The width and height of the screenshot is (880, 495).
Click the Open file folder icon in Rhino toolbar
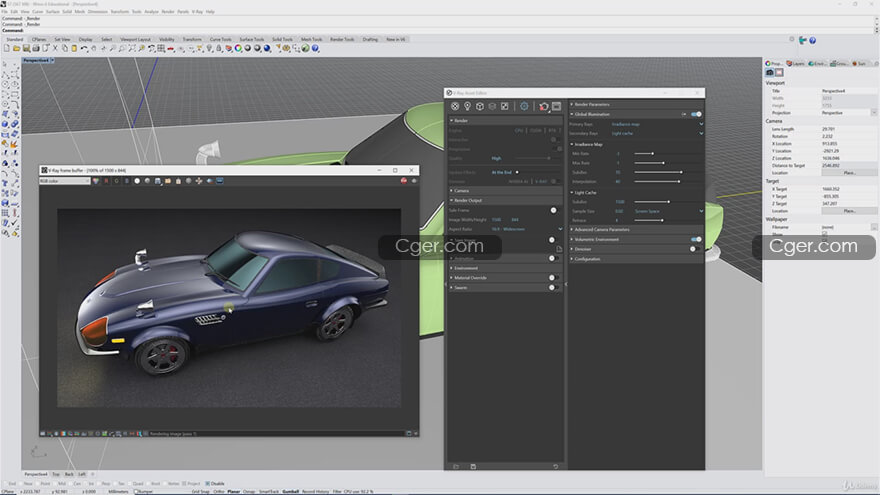(x=16, y=48)
